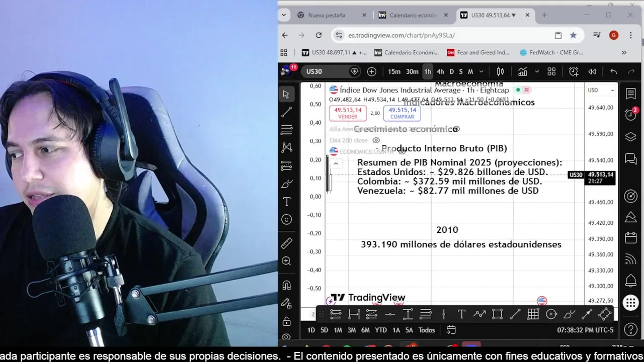Select the brush tool in left sidebar
This screenshot has width=644, height=362.
[286, 184]
